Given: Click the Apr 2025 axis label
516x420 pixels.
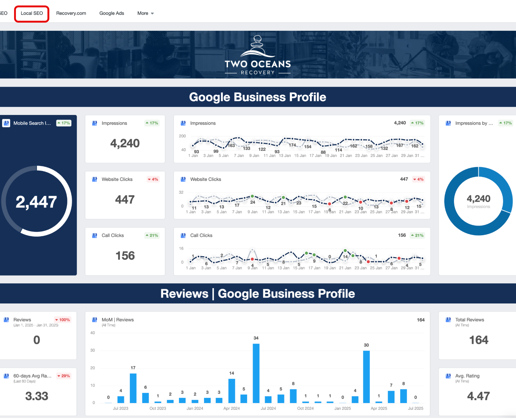Looking at the screenshot, I should click(379, 408).
